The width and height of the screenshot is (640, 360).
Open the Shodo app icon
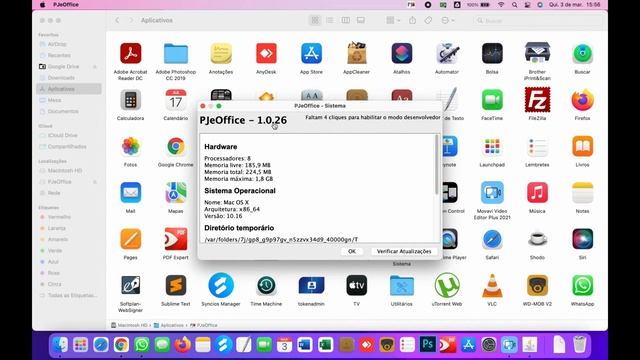(x=537, y=239)
